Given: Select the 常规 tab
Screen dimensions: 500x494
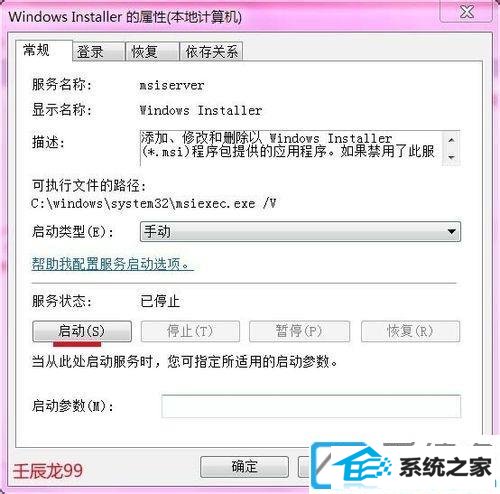Looking at the screenshot, I should [x=44, y=50].
